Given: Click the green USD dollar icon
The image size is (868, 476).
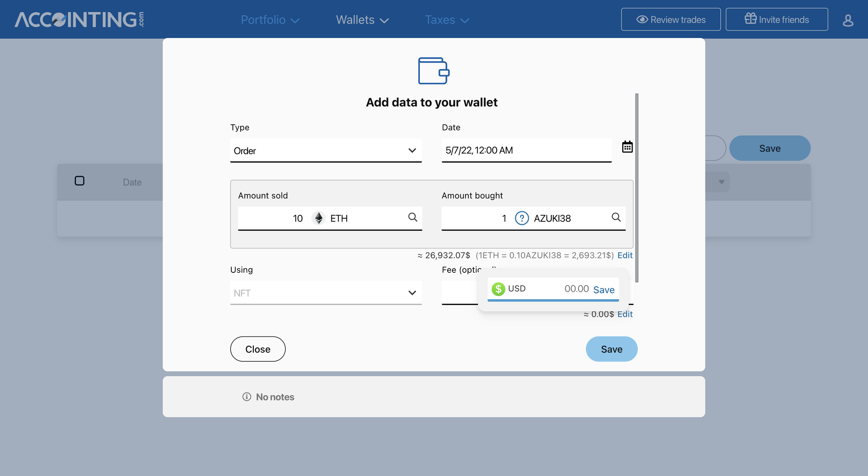Looking at the screenshot, I should [498, 289].
